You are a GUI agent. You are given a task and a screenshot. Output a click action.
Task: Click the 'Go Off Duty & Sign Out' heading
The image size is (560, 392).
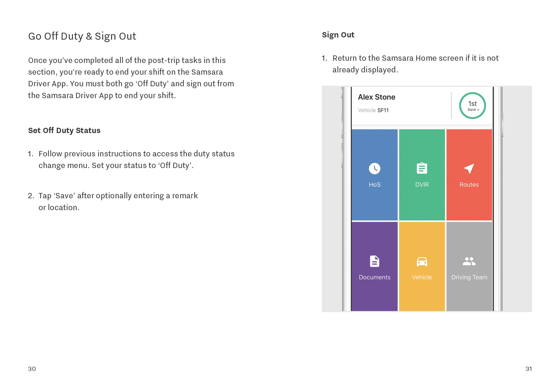coord(82,36)
